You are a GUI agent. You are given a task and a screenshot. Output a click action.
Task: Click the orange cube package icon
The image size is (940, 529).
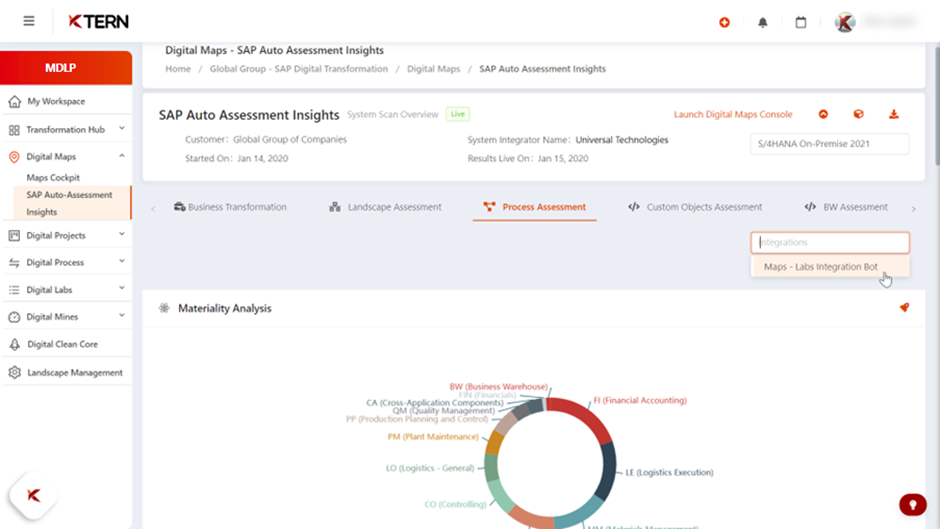point(858,114)
